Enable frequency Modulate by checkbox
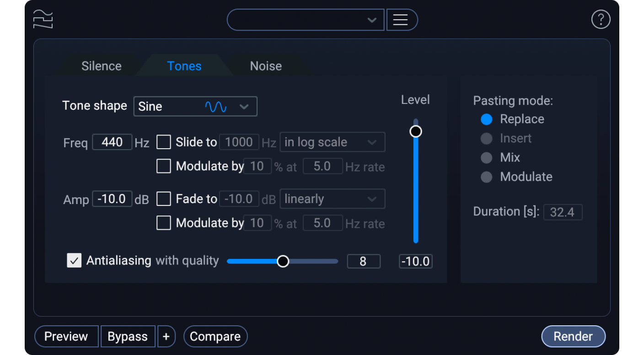 (164, 166)
